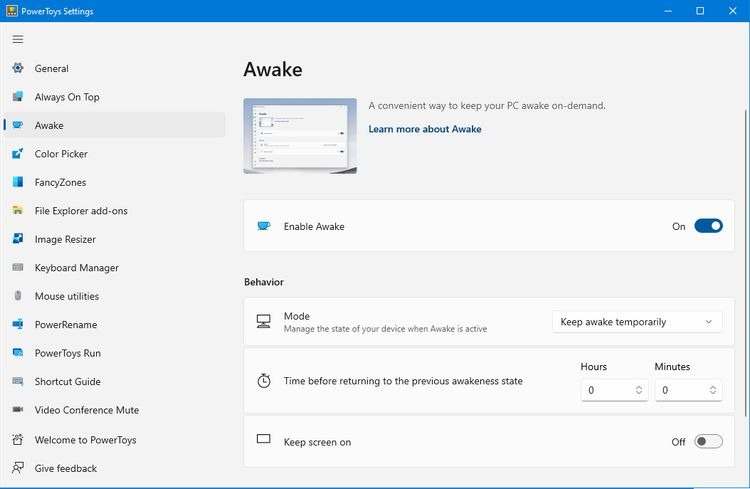Click the Hours spinner arrows

coord(639,390)
